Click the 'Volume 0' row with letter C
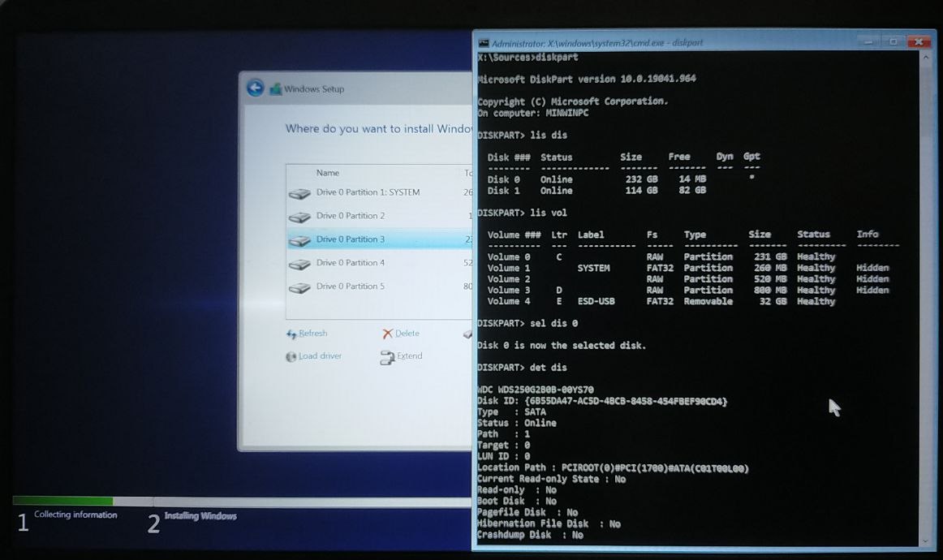Image resolution: width=943 pixels, height=560 pixels. tap(661, 256)
